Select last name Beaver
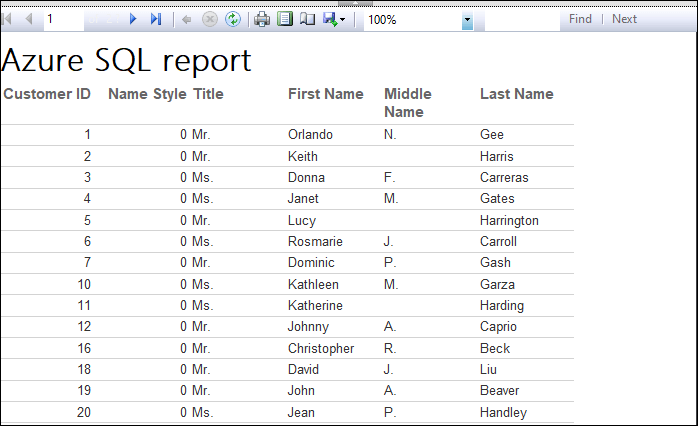 [x=499, y=390]
